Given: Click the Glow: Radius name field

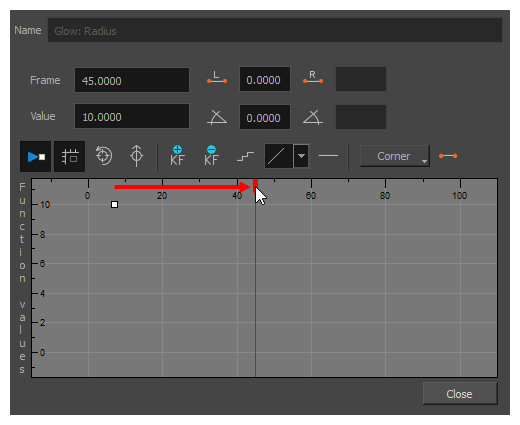Looking at the screenshot, I should tap(275, 30).
